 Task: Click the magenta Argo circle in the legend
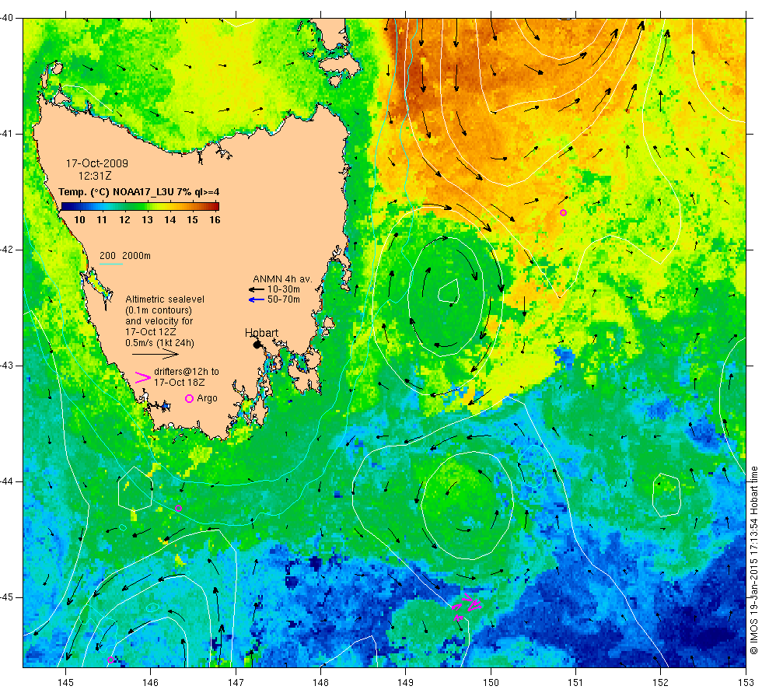click(190, 398)
